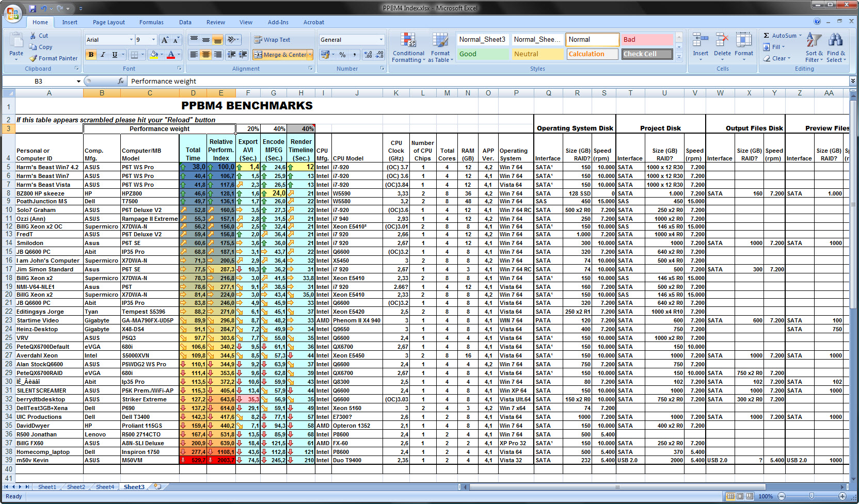
Task: Decrease font size with Shrink Font icon
Action: [176, 40]
